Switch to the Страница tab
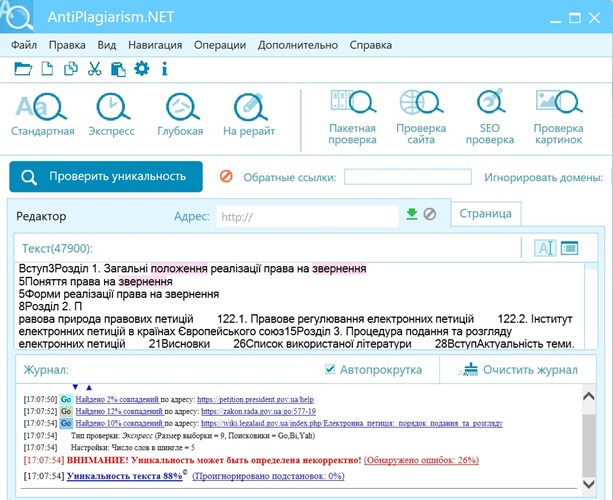The image size is (613, 500). pos(486,213)
